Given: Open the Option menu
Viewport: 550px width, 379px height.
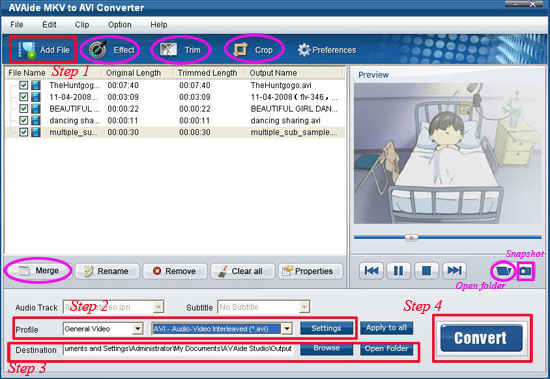Looking at the screenshot, I should (x=120, y=25).
